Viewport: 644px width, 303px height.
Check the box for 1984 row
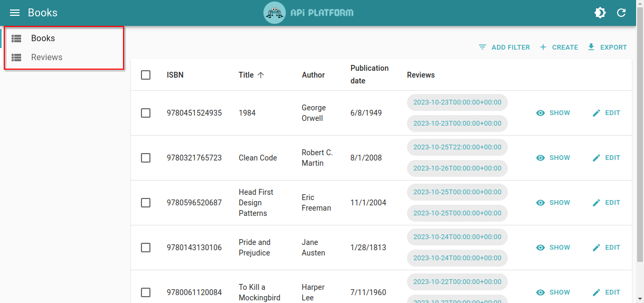tap(146, 113)
